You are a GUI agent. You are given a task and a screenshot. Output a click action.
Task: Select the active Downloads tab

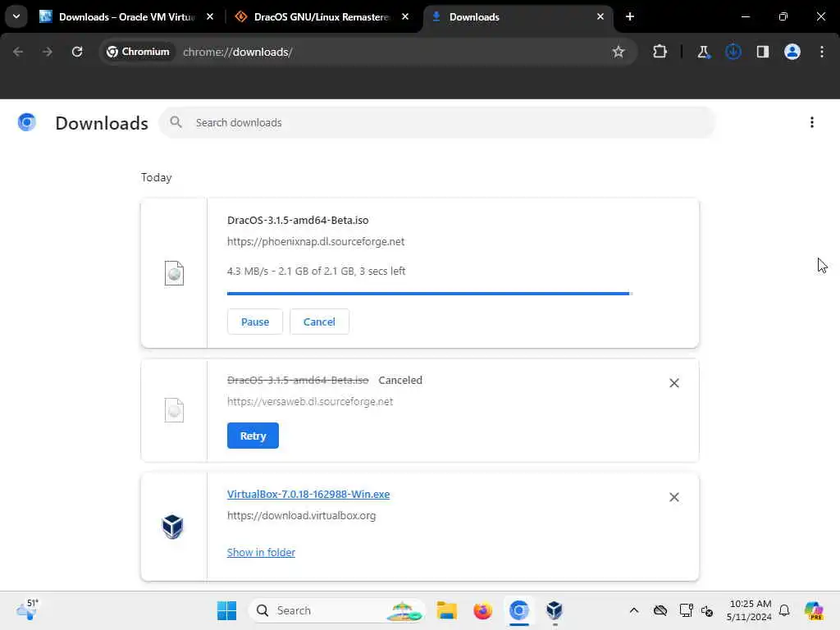tap(518, 16)
